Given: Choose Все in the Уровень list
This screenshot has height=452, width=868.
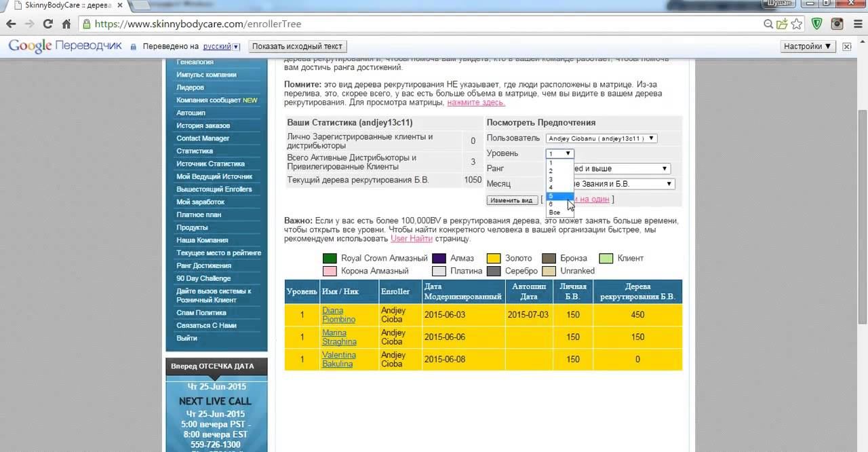Looking at the screenshot, I should tap(560, 212).
